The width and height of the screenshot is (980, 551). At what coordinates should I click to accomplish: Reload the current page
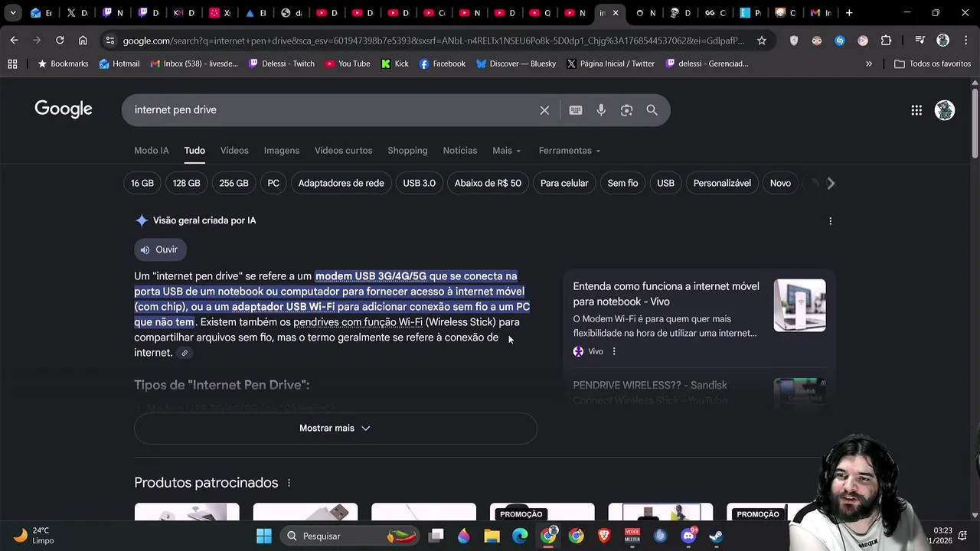coord(60,41)
